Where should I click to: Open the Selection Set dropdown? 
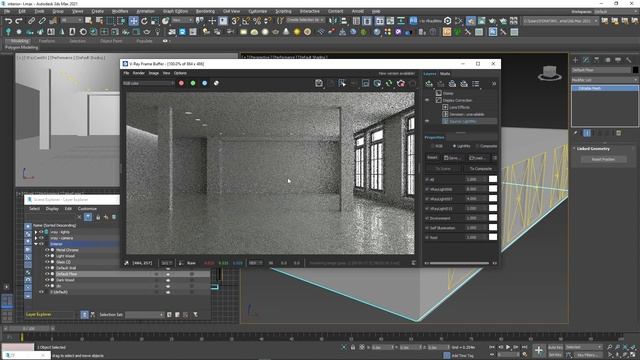(x=144, y=315)
